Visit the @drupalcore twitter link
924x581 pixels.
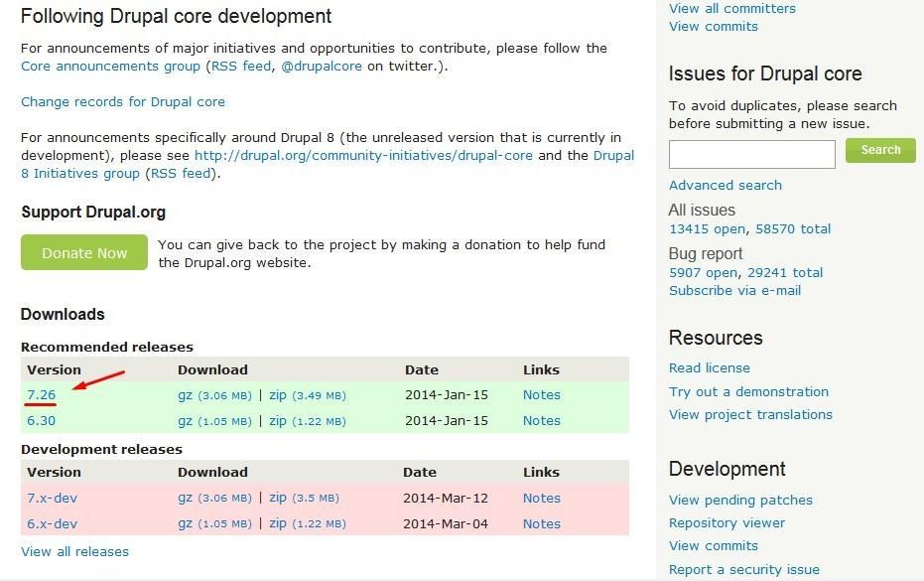tap(322, 67)
